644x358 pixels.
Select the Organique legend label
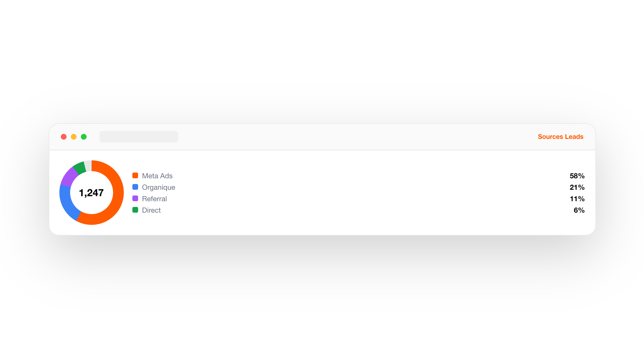158,187
